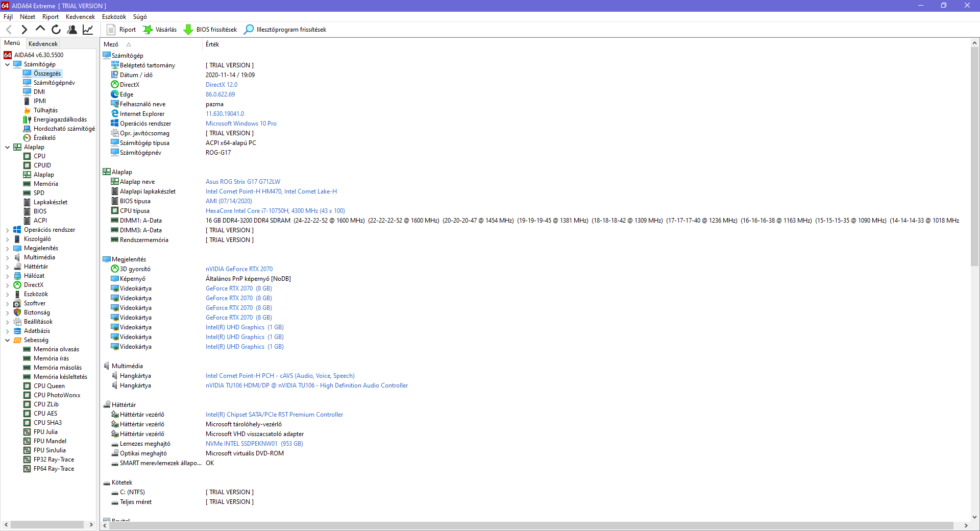This screenshot has height=531, width=980.
Task: Select the Energiagazdálkodás battery icon
Action: 28,119
